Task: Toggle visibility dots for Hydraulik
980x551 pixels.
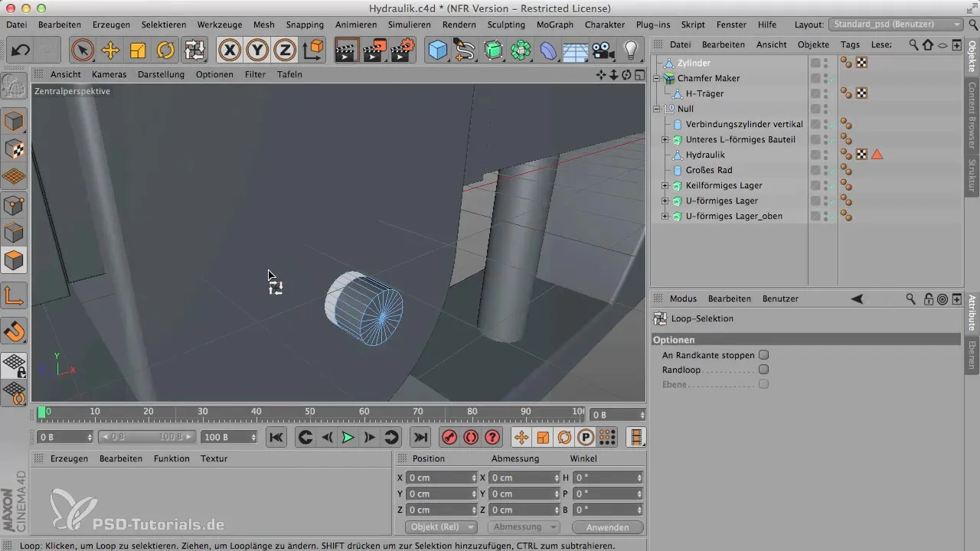Action: (x=825, y=155)
